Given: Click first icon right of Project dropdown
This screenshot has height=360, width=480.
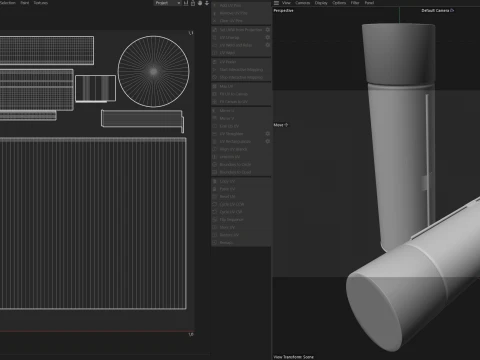Looking at the screenshot, I should point(186,3).
